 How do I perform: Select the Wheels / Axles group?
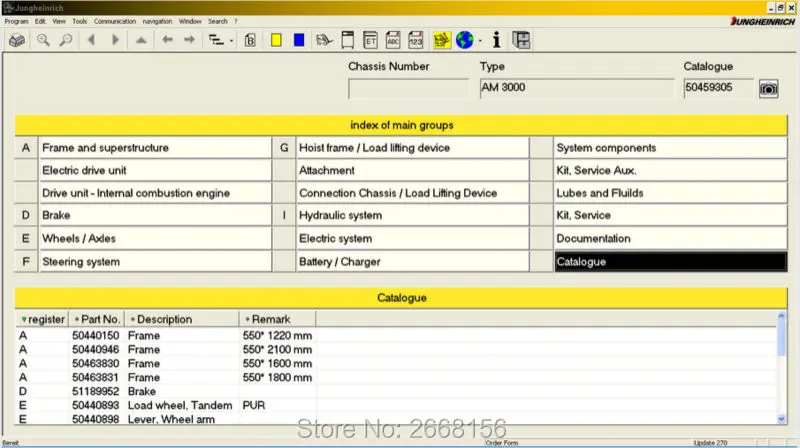point(156,238)
